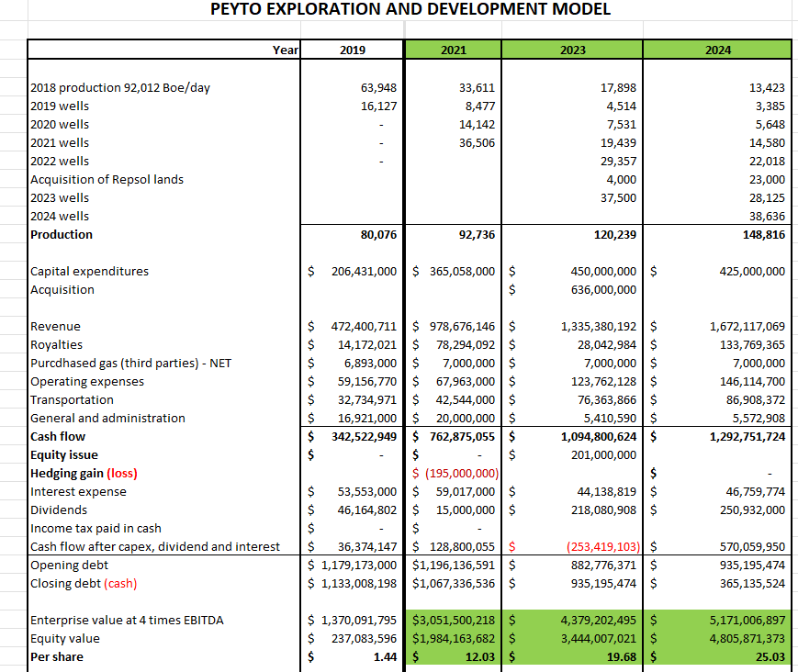Select the cell showing 14,142
This screenshot has height=672, width=798.
click(477, 124)
